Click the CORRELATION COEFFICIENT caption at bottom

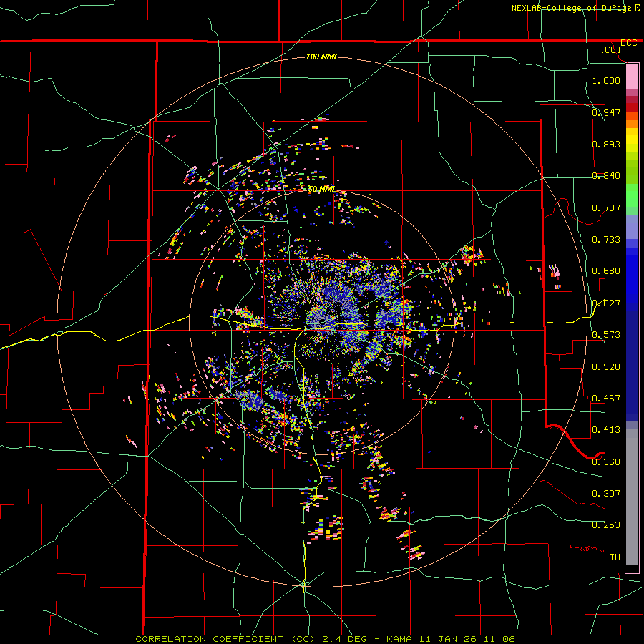click(x=325, y=639)
